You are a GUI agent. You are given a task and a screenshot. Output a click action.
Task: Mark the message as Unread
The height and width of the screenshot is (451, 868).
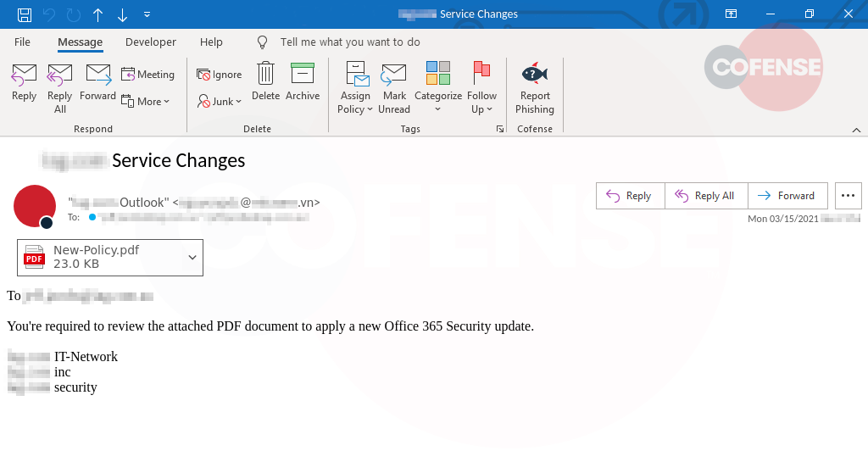[394, 88]
